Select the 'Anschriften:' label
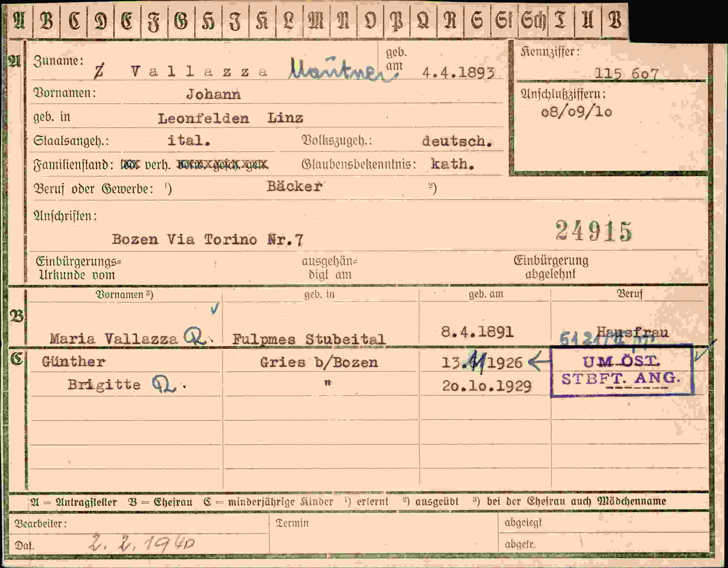 click(x=65, y=216)
